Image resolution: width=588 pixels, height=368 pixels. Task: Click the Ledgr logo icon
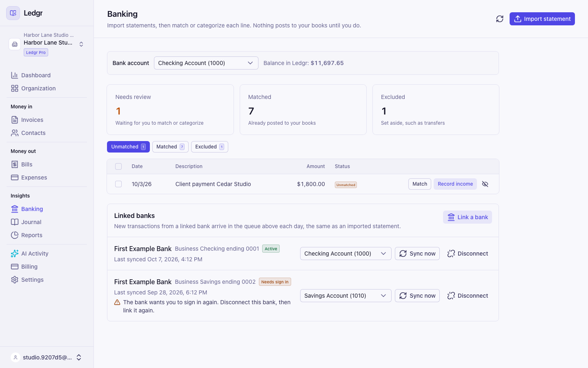tap(13, 13)
